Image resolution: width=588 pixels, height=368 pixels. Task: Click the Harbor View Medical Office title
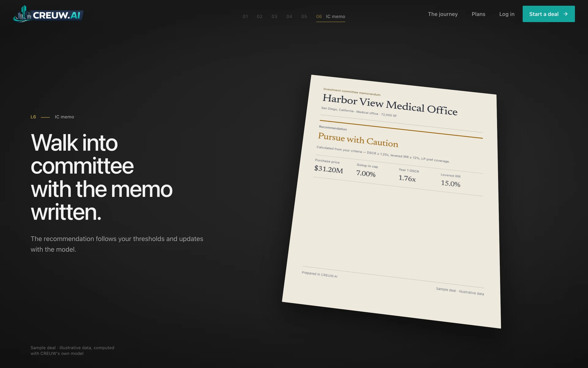coord(390,105)
